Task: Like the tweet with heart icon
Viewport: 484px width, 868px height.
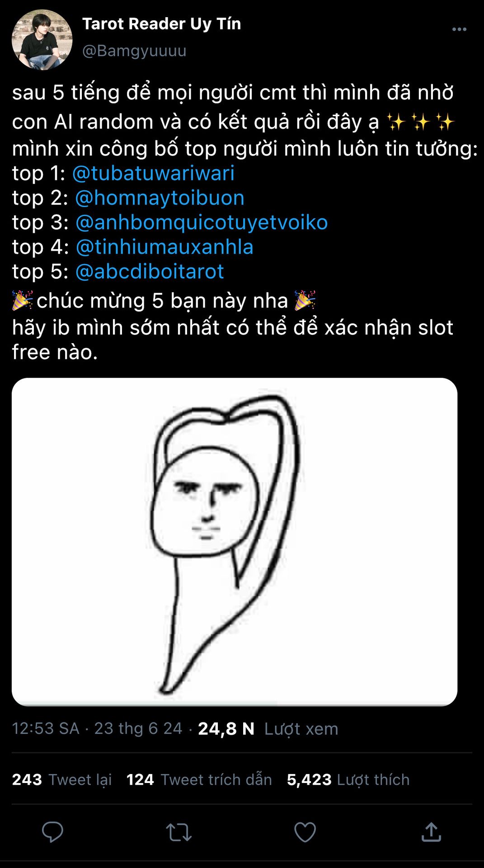Action: pos(305,832)
